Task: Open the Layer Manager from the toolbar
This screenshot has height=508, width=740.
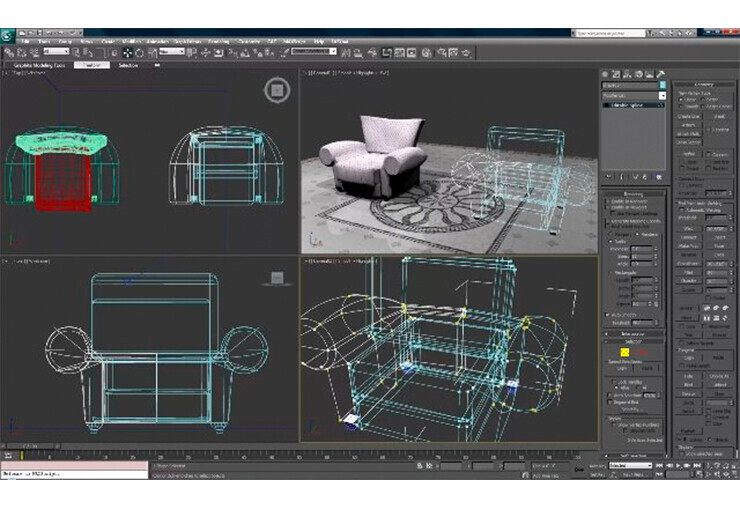Action: pos(372,53)
